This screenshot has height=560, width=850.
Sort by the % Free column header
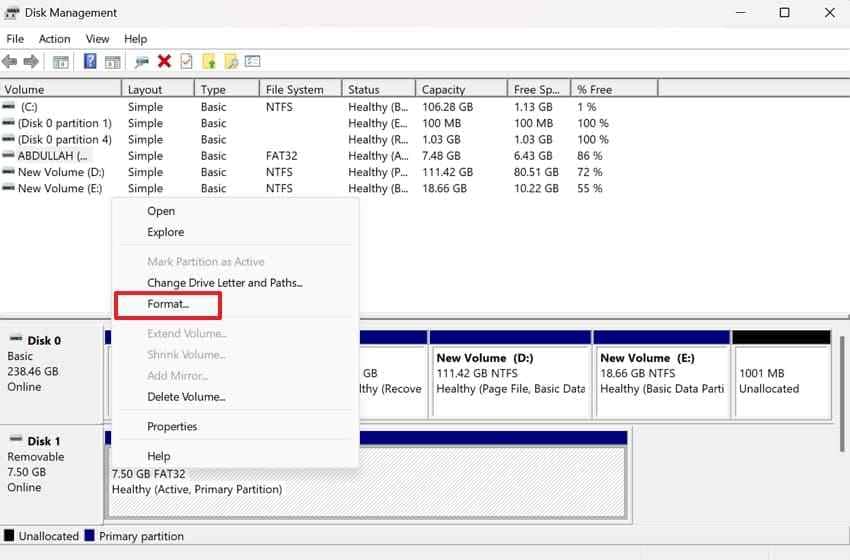614,89
